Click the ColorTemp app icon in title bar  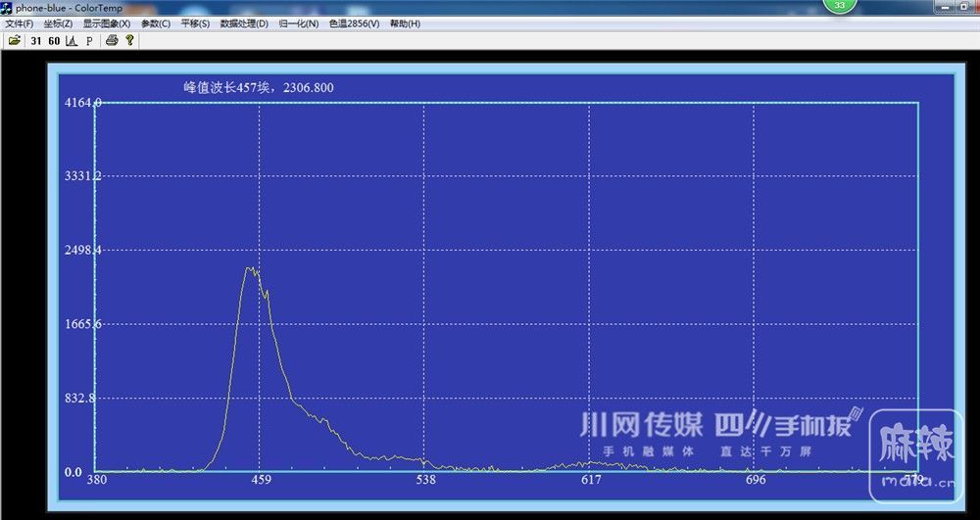(7, 8)
